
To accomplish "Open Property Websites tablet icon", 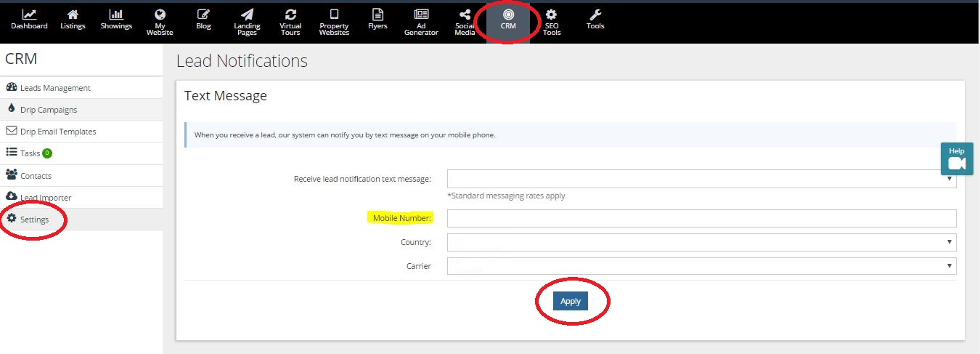I will tap(334, 15).
